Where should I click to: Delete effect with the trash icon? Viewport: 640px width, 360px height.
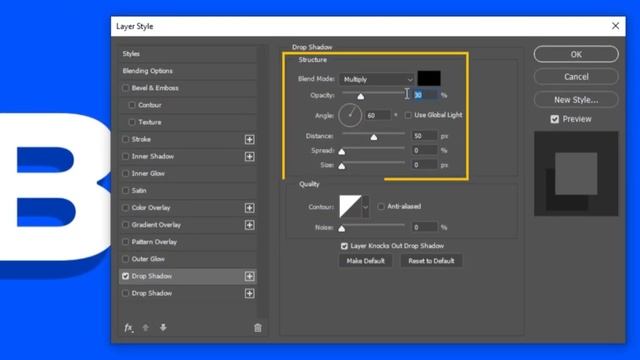[x=258, y=328]
